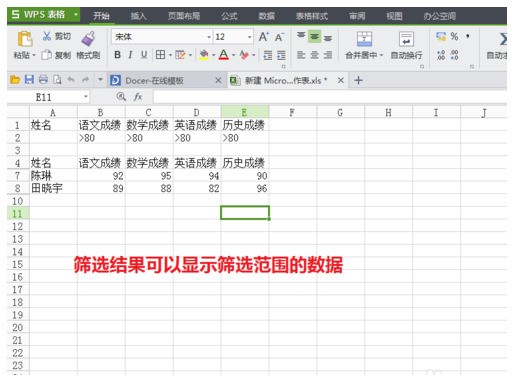Open font color dropdown arrow
Image resolution: width=529 pixels, height=375 pixels.
click(x=233, y=55)
